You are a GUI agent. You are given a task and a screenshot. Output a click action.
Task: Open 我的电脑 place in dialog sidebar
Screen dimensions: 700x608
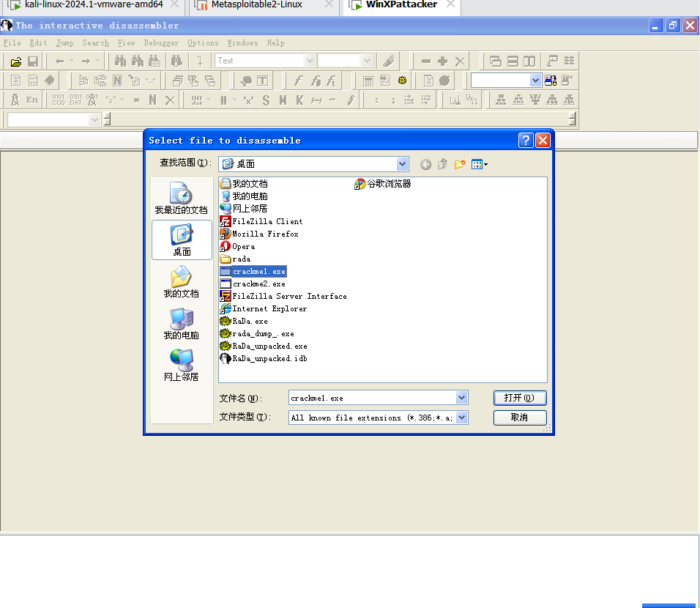click(x=182, y=324)
